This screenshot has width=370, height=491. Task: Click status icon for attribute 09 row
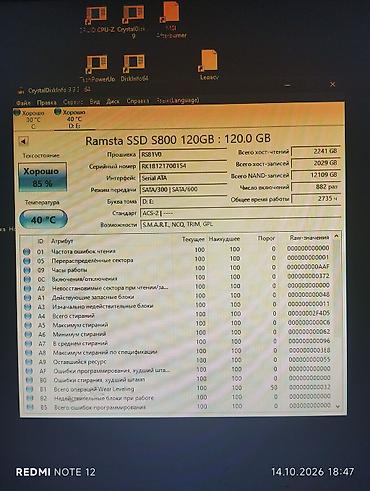click(27, 270)
